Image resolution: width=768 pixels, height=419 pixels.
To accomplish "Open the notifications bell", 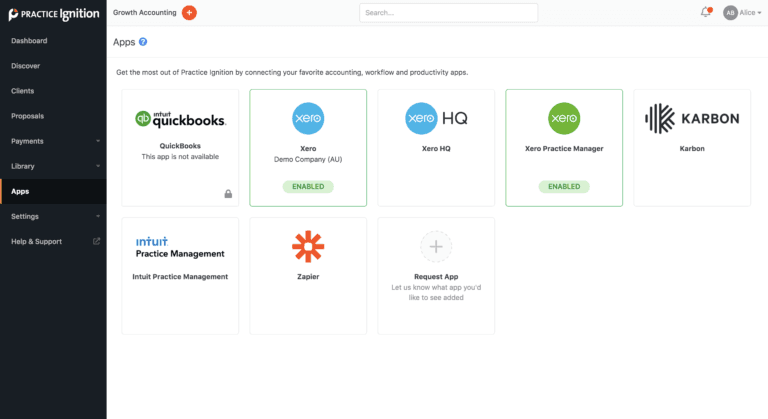I will (705, 12).
